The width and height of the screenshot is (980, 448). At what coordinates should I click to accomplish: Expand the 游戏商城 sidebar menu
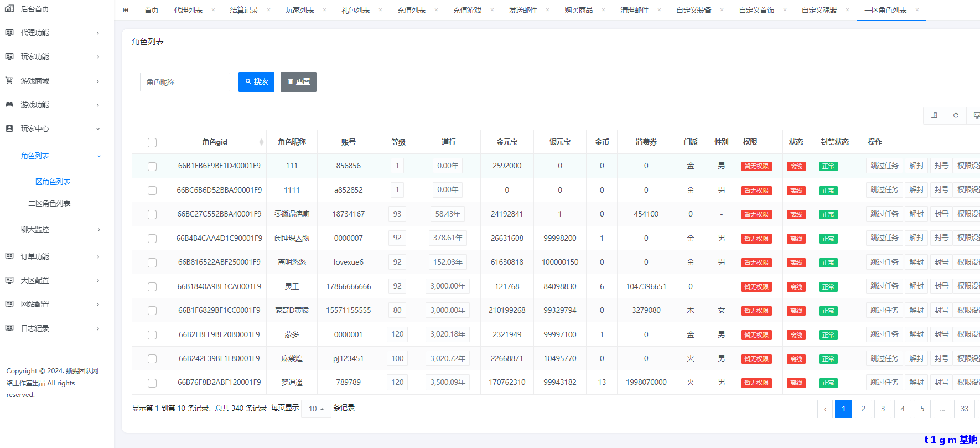point(98,81)
